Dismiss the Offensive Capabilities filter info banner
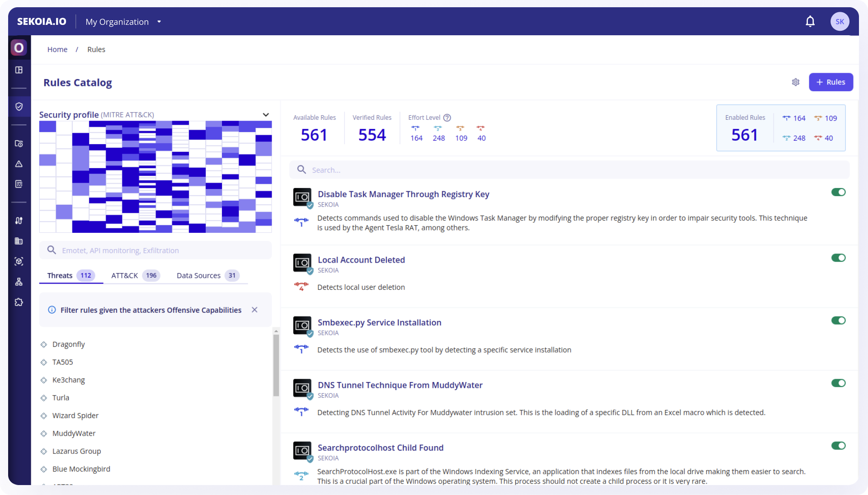 [x=255, y=310]
